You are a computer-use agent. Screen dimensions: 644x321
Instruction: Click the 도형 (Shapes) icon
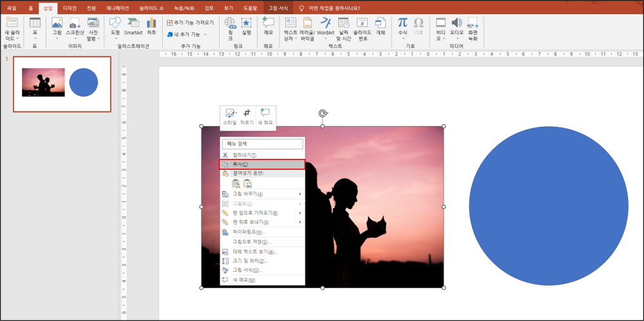point(115,23)
